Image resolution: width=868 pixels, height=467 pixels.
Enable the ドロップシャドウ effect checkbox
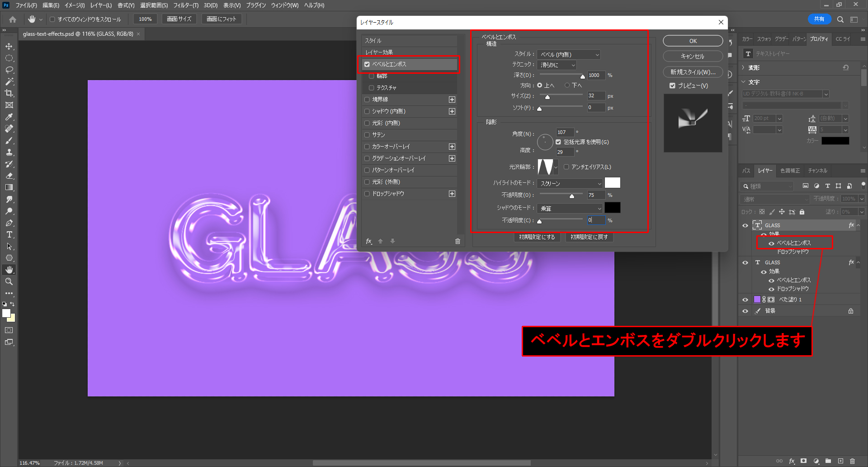point(367,194)
